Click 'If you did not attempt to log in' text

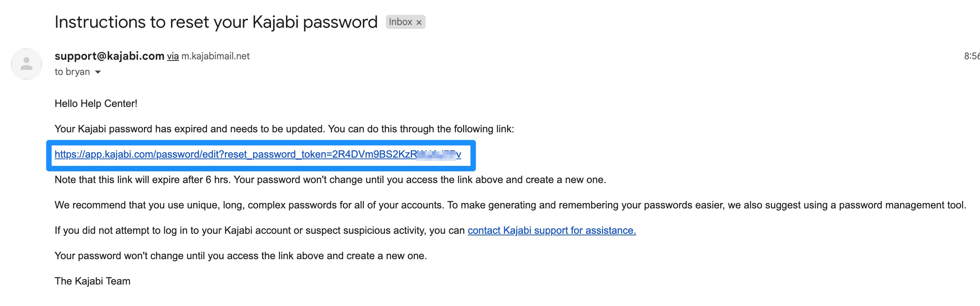(x=259, y=231)
